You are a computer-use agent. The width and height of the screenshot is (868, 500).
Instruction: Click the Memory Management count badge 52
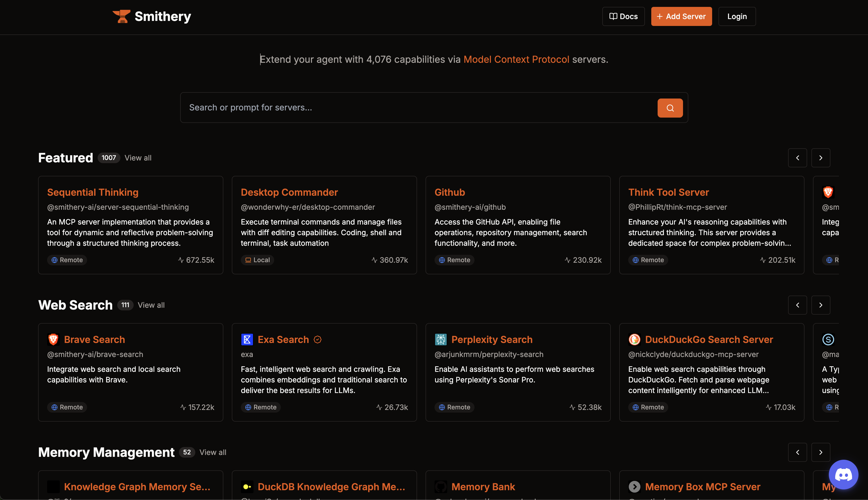187,453
